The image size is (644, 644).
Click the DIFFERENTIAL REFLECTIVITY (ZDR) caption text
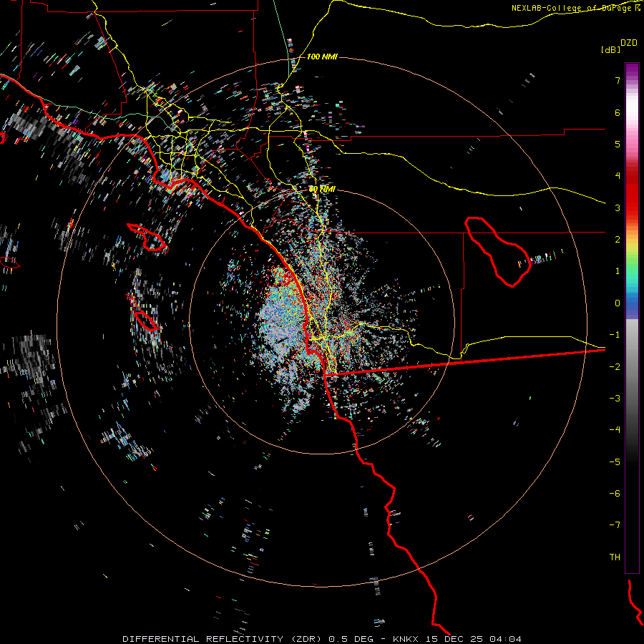223,639
